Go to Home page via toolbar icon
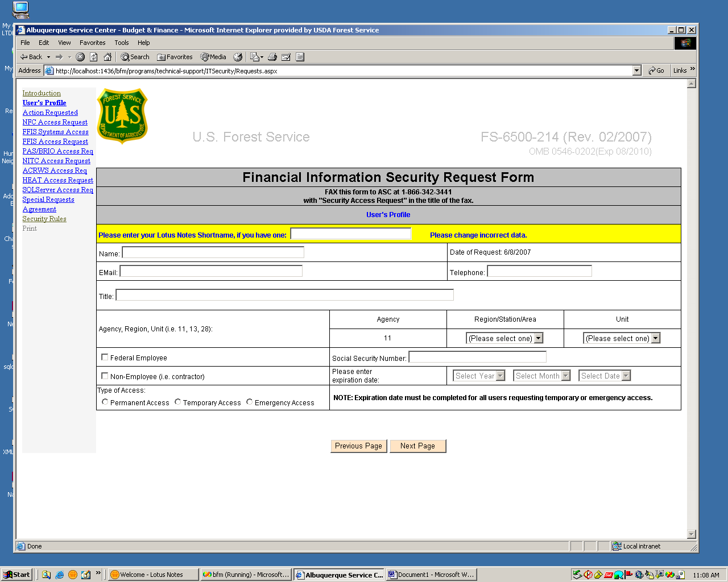 pyautogui.click(x=107, y=57)
